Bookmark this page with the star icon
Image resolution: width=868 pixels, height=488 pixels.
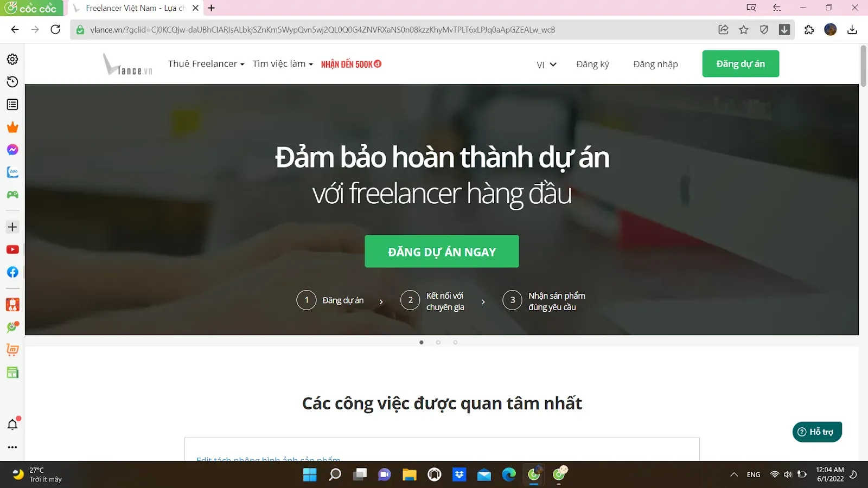pos(743,30)
